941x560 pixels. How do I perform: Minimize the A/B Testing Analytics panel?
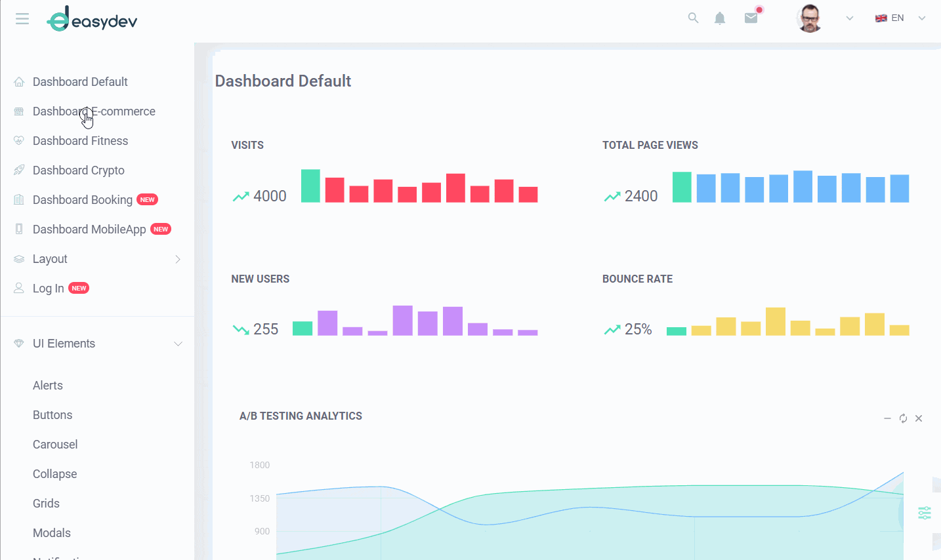pos(887,418)
